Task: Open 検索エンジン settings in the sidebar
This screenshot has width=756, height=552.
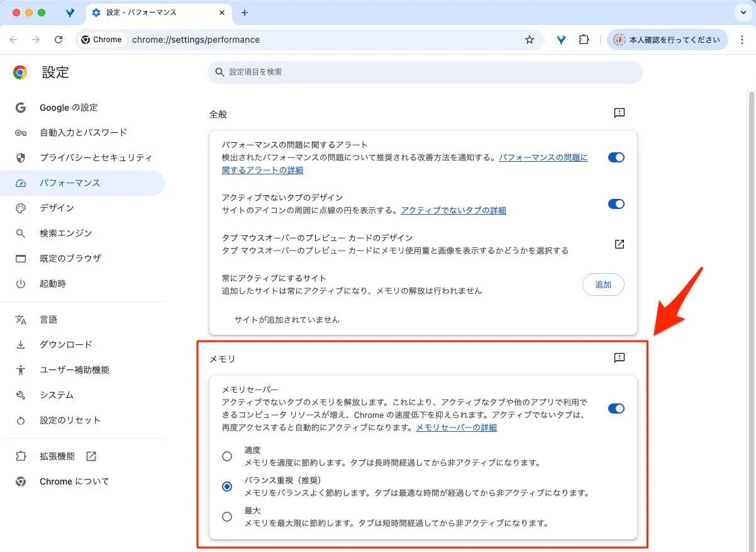Action: pyautogui.click(x=65, y=234)
